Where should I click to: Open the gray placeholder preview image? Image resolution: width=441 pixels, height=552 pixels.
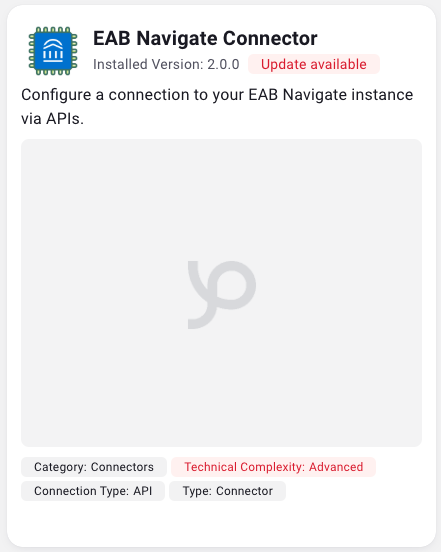click(x=221, y=293)
